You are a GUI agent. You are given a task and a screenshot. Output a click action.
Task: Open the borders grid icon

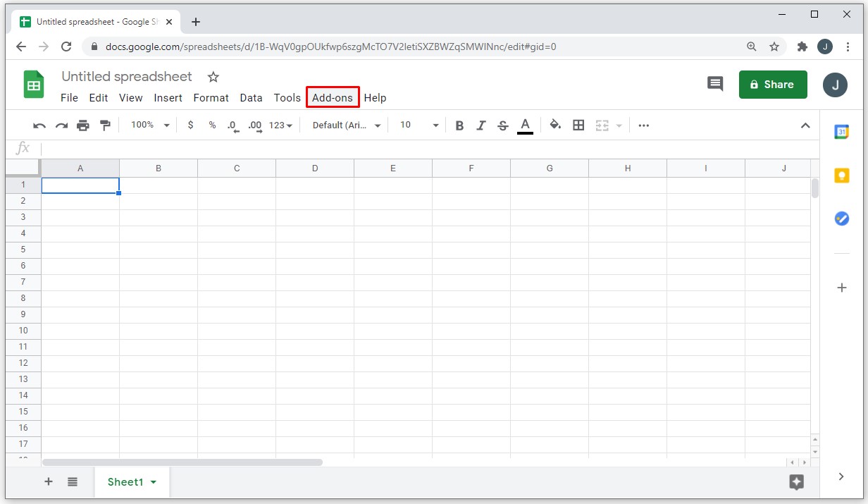[578, 125]
